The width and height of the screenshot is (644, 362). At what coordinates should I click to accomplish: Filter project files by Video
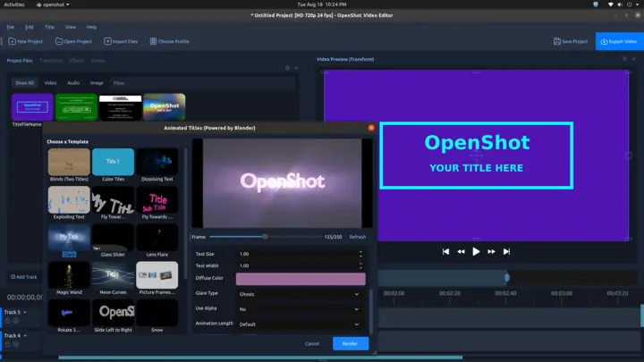click(50, 83)
